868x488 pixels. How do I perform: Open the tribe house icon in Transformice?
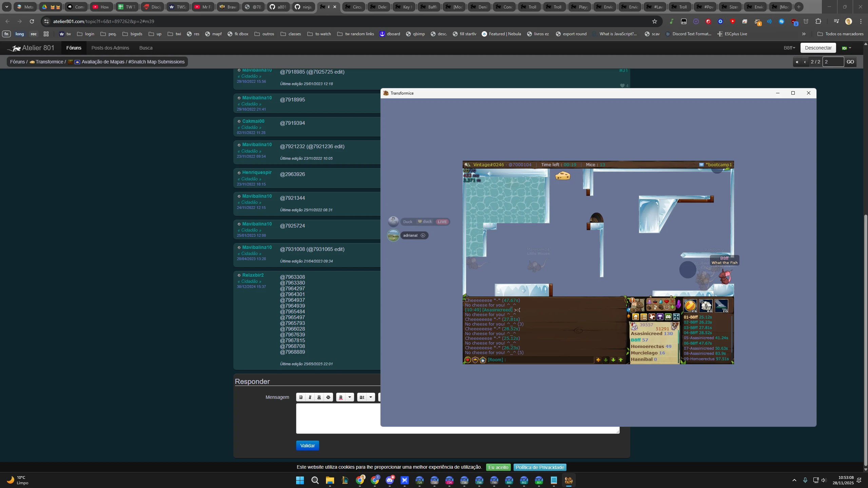tap(636, 317)
